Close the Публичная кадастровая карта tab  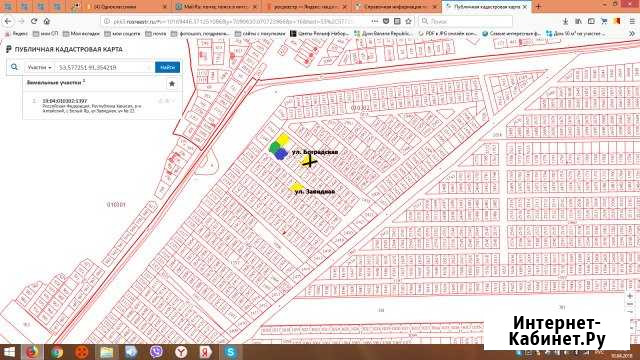tap(525, 7)
